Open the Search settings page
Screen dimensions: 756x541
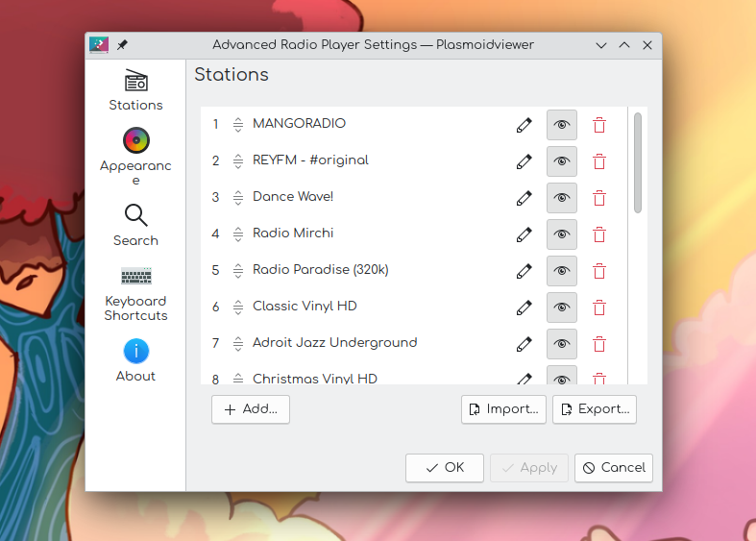[136, 226]
